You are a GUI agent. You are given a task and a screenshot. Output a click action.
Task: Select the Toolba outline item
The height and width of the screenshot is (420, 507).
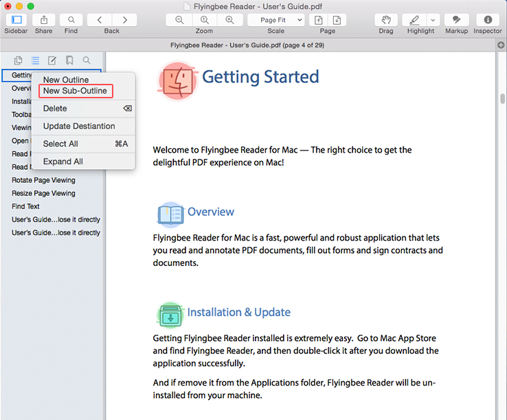[21, 115]
